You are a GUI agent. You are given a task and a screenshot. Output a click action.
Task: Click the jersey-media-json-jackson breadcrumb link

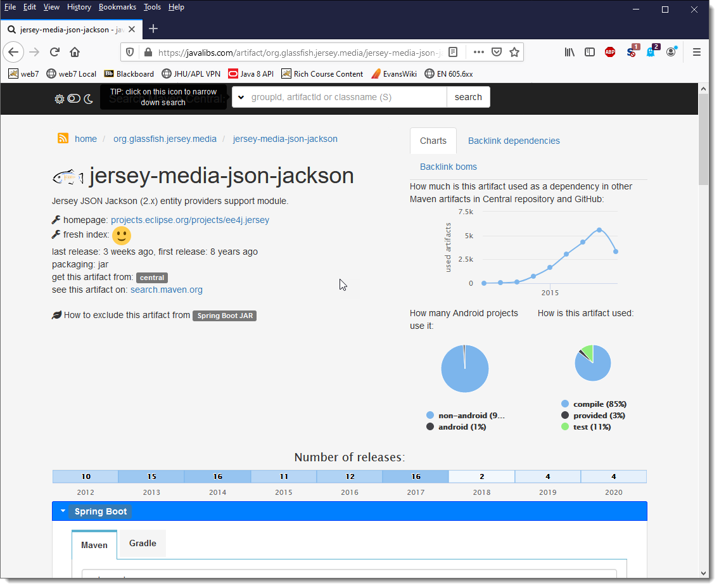[285, 139]
